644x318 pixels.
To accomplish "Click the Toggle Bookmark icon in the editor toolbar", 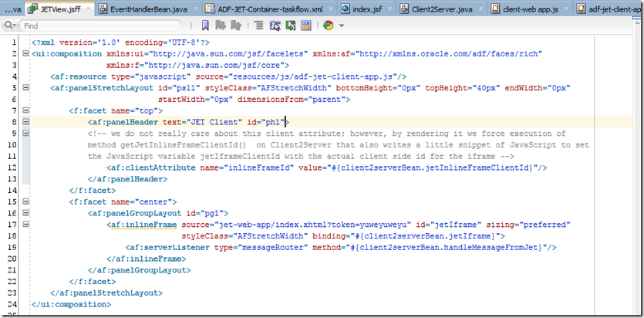I will coord(205,25).
